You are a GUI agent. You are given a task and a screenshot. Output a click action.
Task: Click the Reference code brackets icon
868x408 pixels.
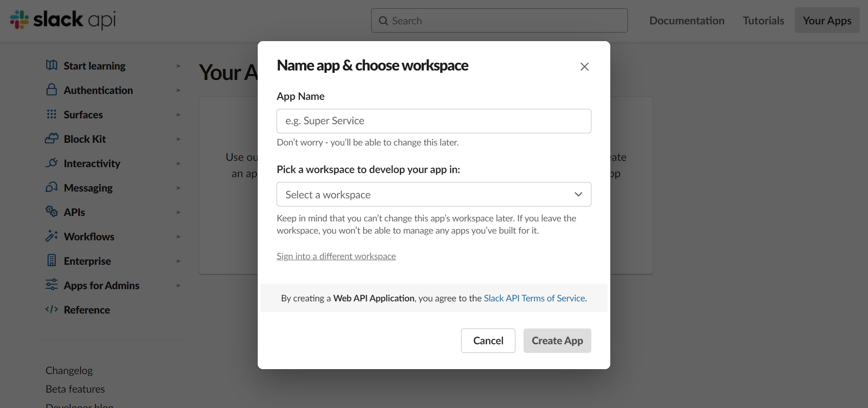click(52, 310)
